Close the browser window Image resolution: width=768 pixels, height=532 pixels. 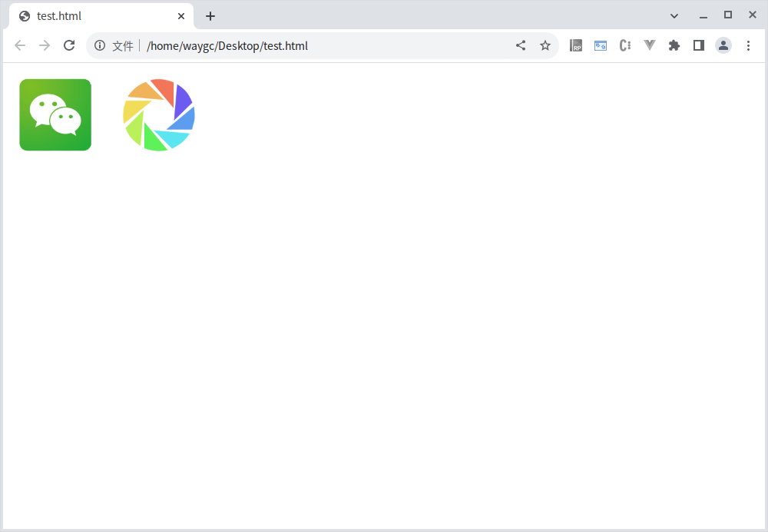[x=753, y=15]
